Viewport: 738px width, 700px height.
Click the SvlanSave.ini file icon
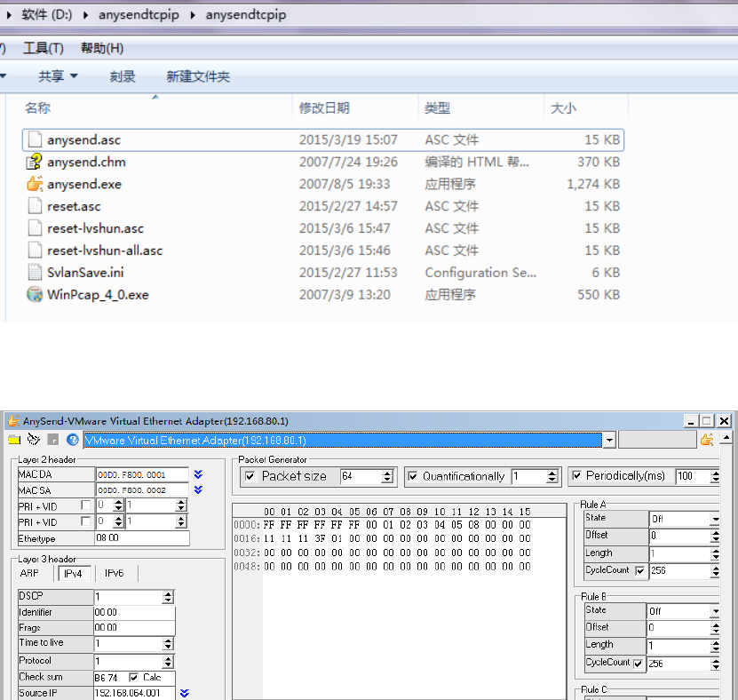[x=35, y=272]
